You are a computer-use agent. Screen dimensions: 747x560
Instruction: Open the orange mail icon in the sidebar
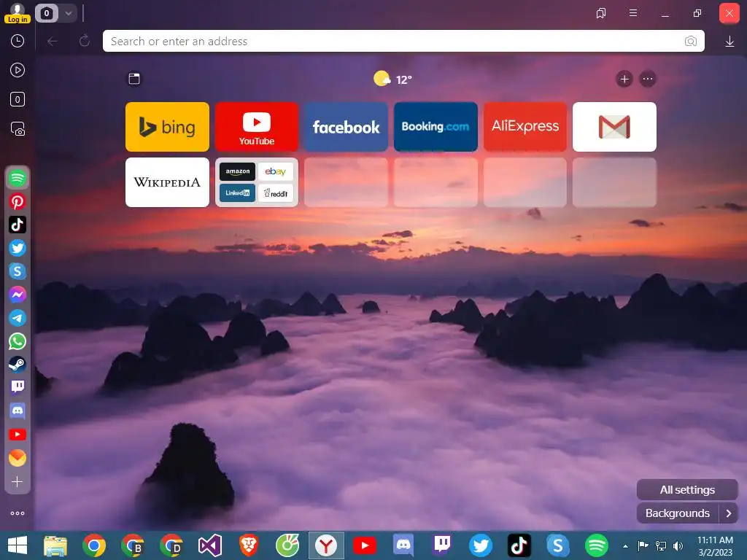(18, 458)
